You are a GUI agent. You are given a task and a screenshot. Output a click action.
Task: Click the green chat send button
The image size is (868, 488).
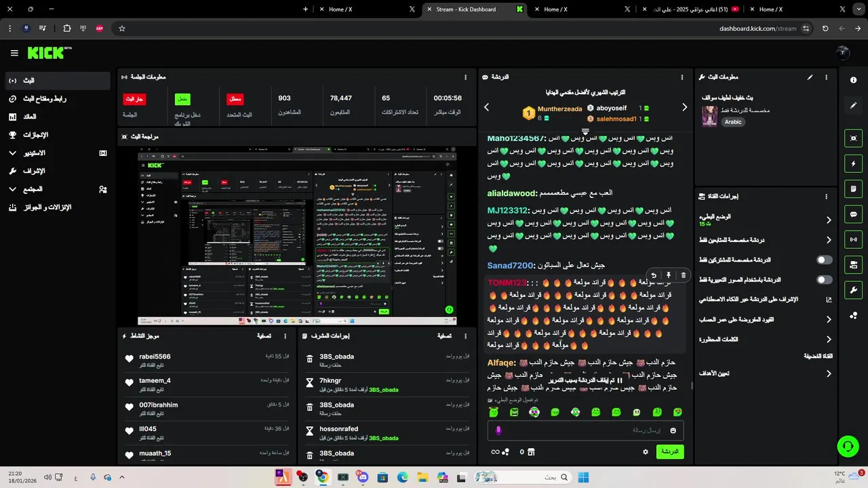coord(670,451)
